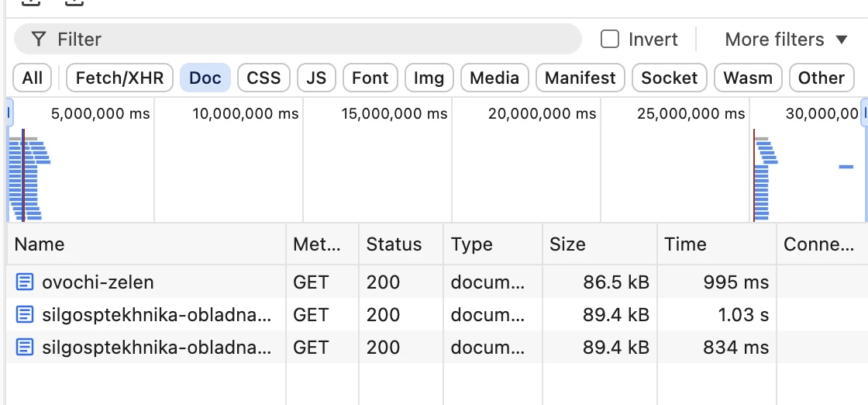
Task: Sort by the Size column header
Action: coord(600,244)
